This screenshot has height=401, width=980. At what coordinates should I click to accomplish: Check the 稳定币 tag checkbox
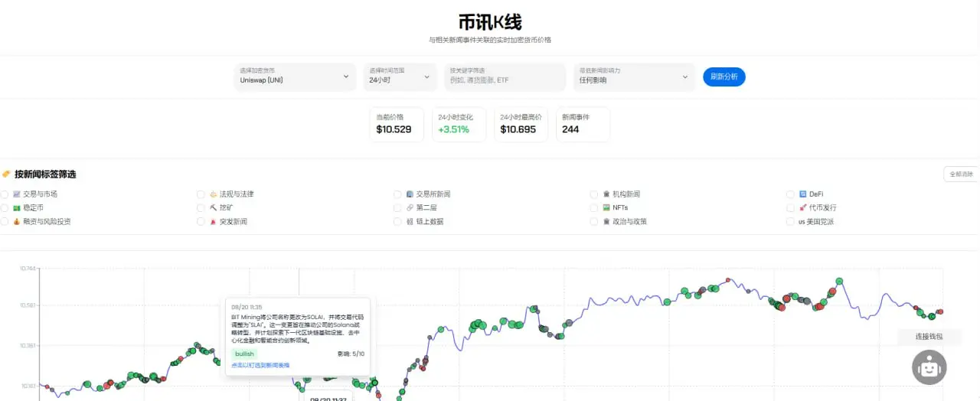pyautogui.click(x=5, y=208)
